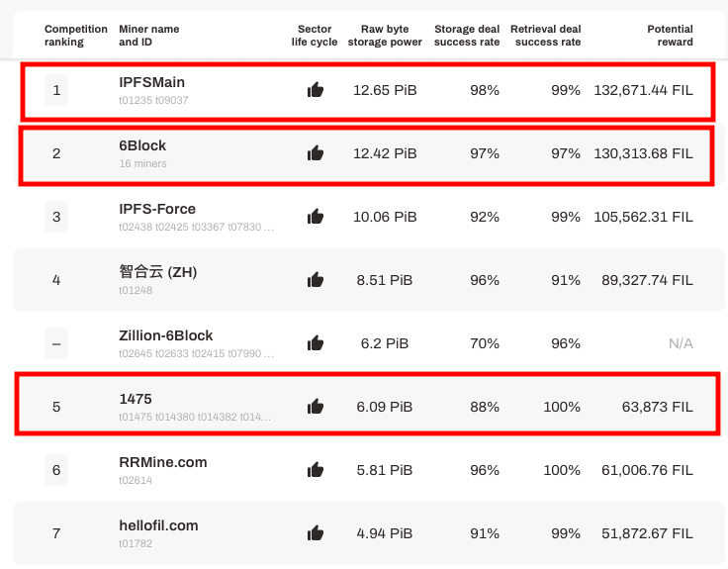This screenshot has width=728, height=569.
Task: Click the Competition ranking column header
Action: coord(76,36)
